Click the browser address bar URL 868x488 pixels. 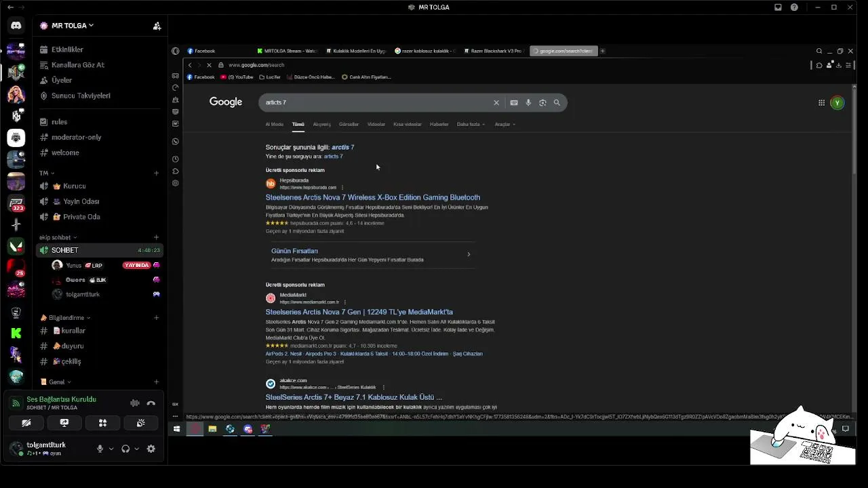256,65
